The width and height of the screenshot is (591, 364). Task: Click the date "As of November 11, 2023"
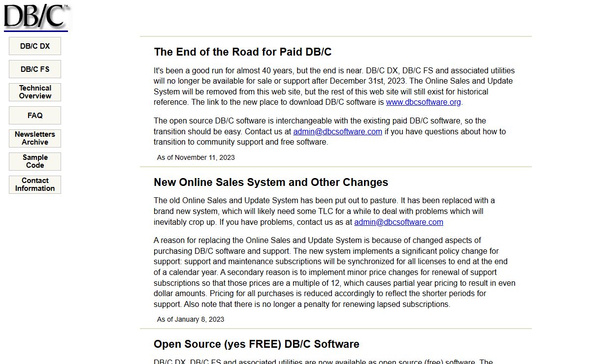click(196, 158)
